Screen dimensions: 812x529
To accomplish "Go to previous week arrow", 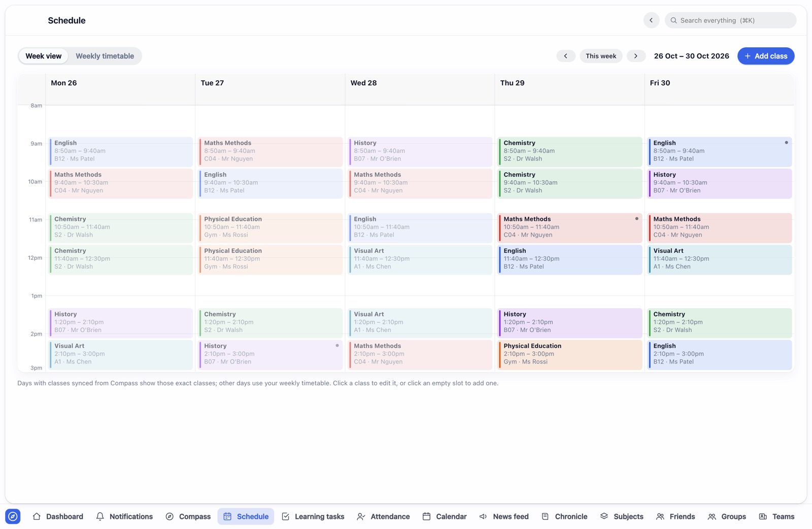I will tap(566, 56).
